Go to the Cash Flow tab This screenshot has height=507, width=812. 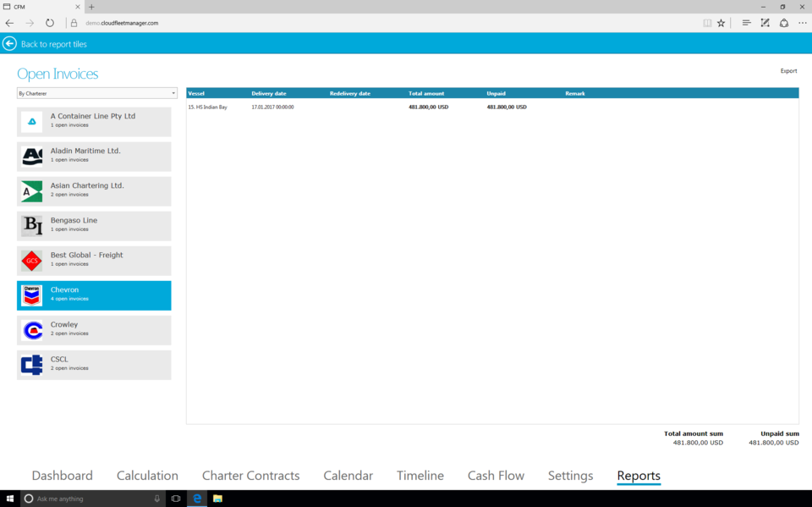496,476
